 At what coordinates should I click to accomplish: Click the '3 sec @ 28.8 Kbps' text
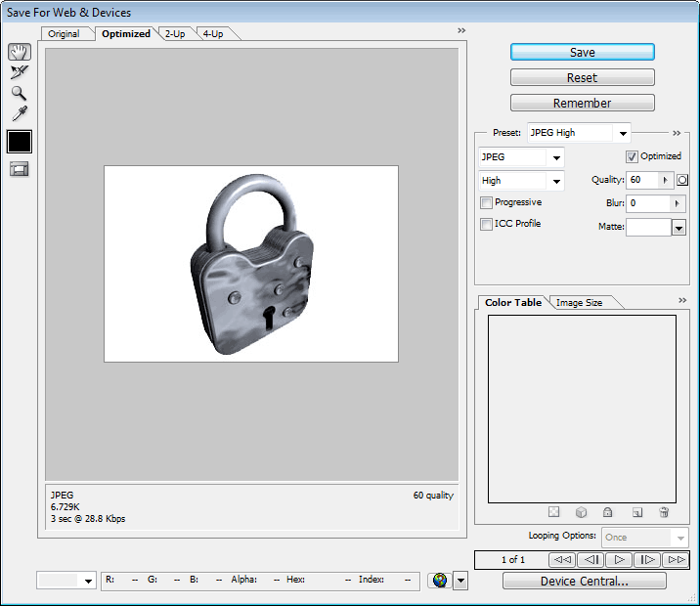point(88,519)
